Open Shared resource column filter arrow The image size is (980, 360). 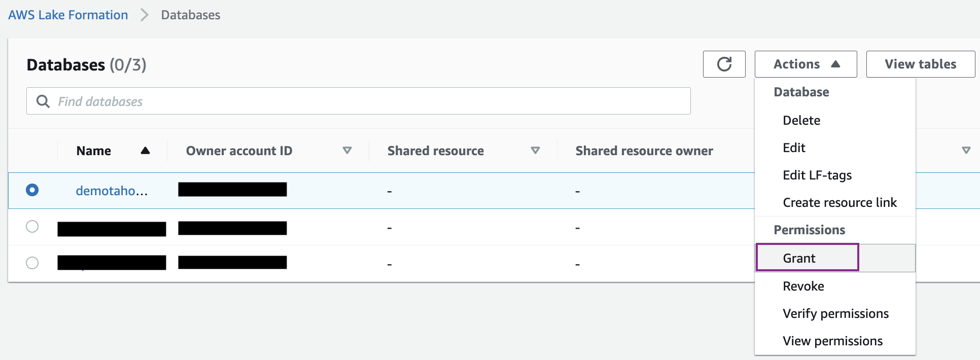(x=535, y=151)
